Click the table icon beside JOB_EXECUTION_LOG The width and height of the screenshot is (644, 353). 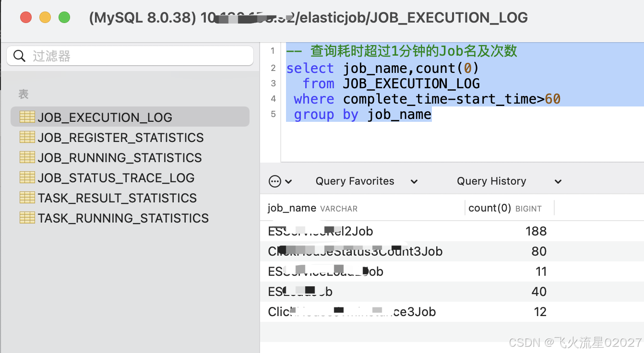coord(27,117)
